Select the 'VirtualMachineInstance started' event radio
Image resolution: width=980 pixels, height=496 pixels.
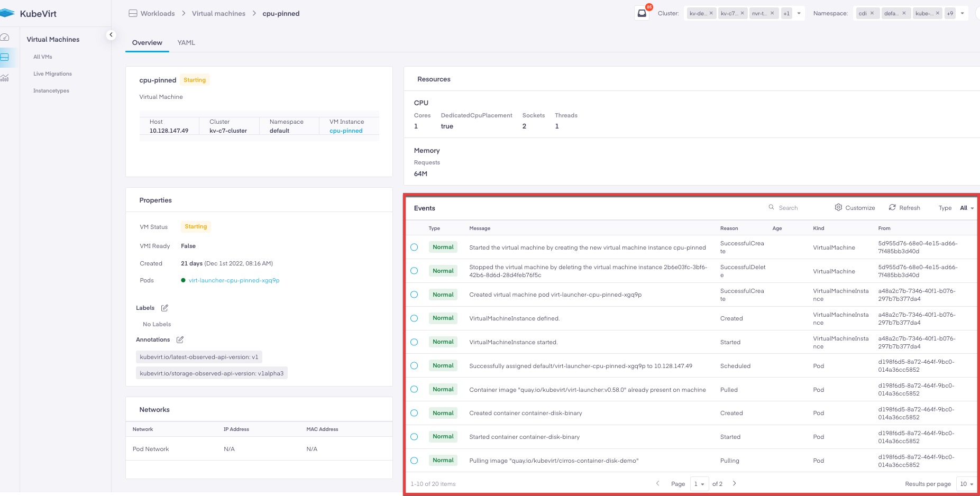pyautogui.click(x=414, y=342)
